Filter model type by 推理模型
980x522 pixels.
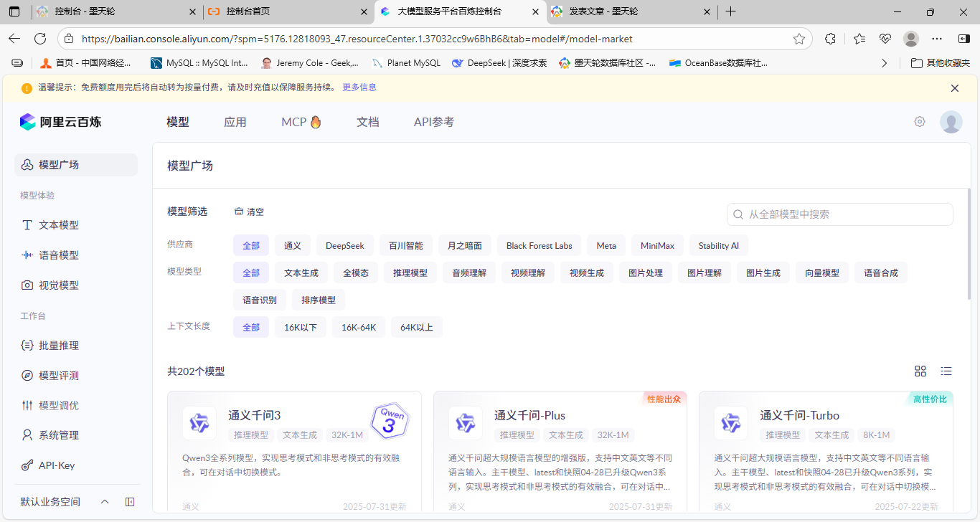410,272
